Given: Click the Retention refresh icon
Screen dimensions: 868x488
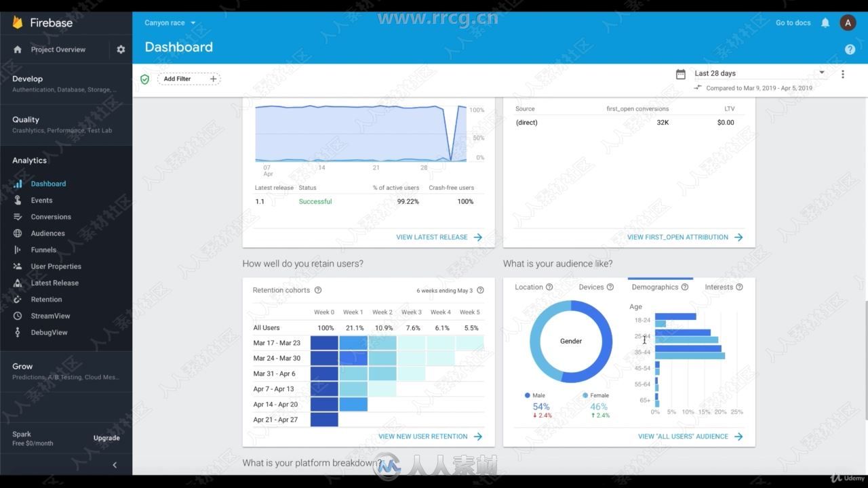Looking at the screenshot, I should pyautogui.click(x=18, y=300).
